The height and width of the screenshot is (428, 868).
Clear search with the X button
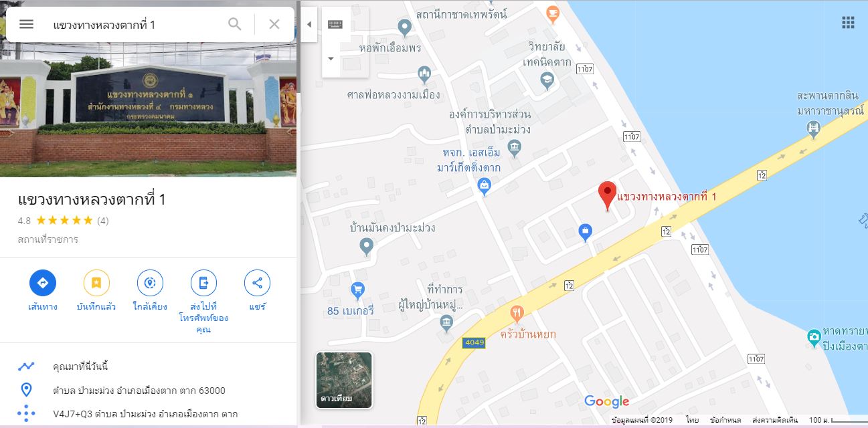point(274,24)
